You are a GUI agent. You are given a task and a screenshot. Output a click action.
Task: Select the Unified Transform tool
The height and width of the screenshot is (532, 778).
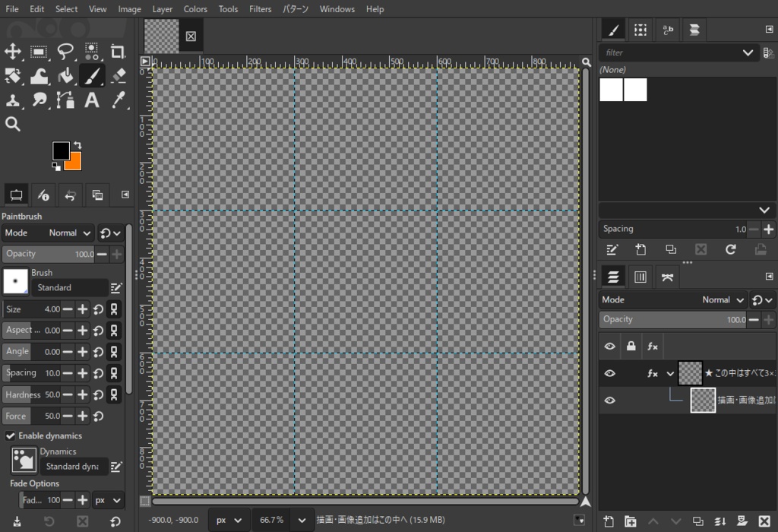13,76
